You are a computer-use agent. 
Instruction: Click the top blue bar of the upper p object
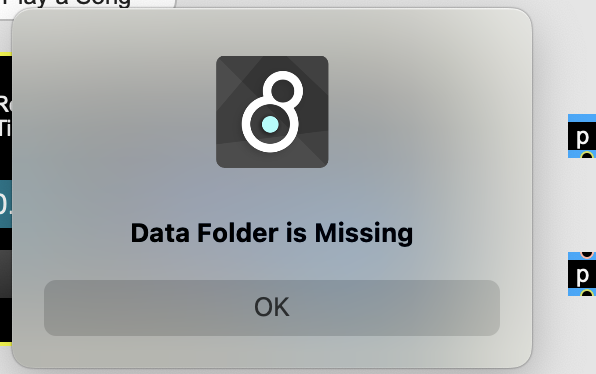click(582, 118)
